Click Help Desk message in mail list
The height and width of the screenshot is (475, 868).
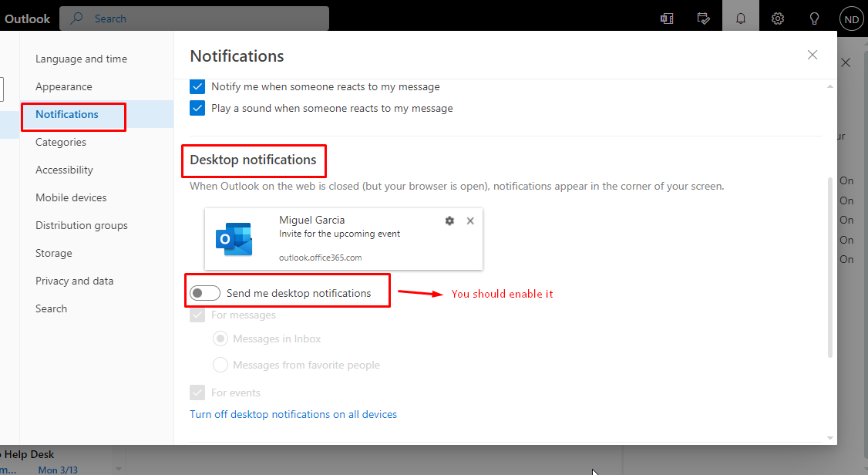pos(29,454)
